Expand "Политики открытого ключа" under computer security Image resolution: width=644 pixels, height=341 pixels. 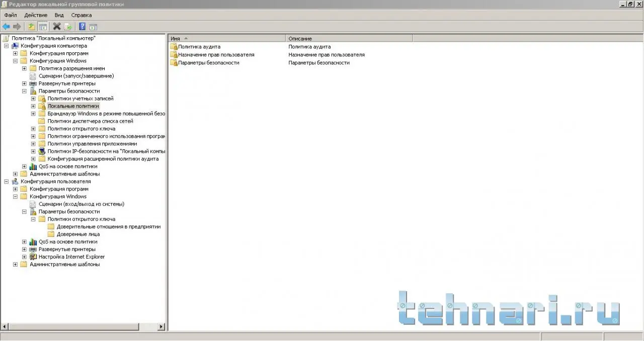point(33,129)
